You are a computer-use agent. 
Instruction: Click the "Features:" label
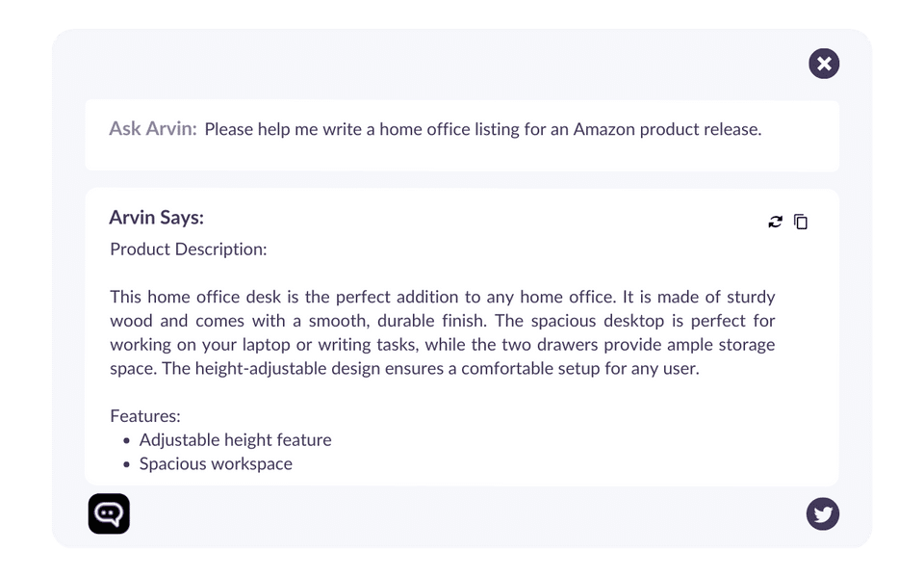click(x=145, y=416)
